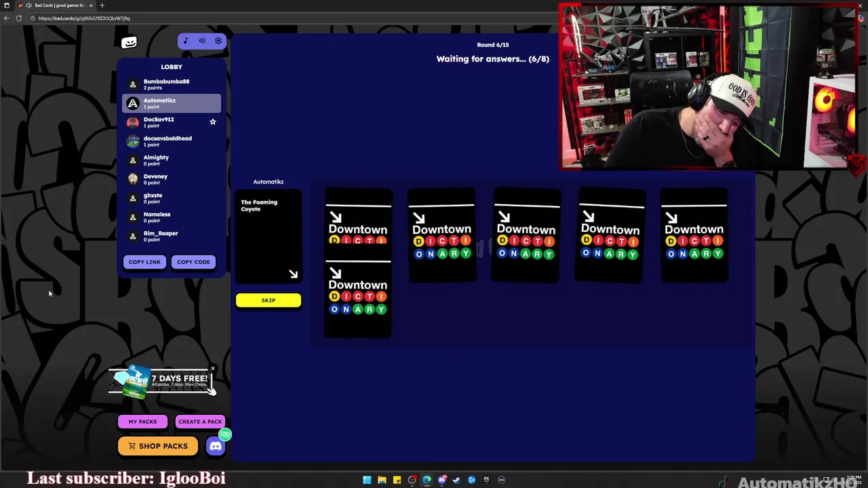Click Nameless's avatar icon
Viewport: 868px width, 488px height.
[133, 217]
